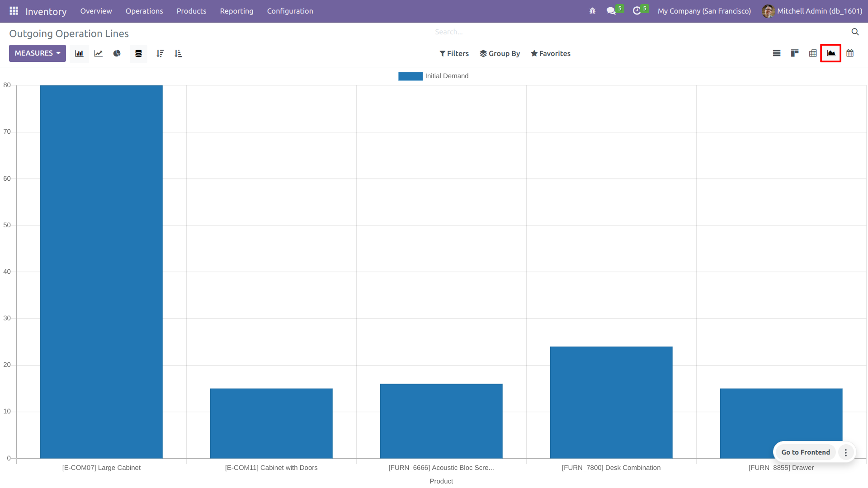Click the Initial Demand legend swatch
Viewport: 868px width, 488px height.
(410, 76)
